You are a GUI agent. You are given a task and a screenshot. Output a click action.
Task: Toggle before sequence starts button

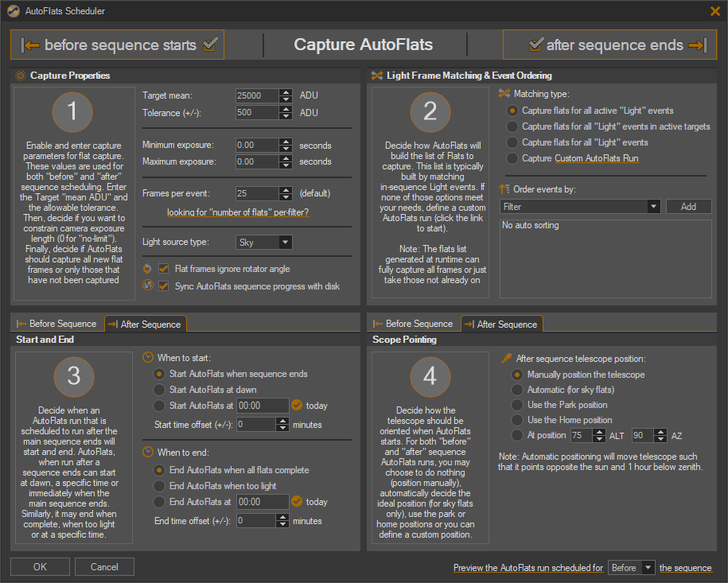pos(118,45)
